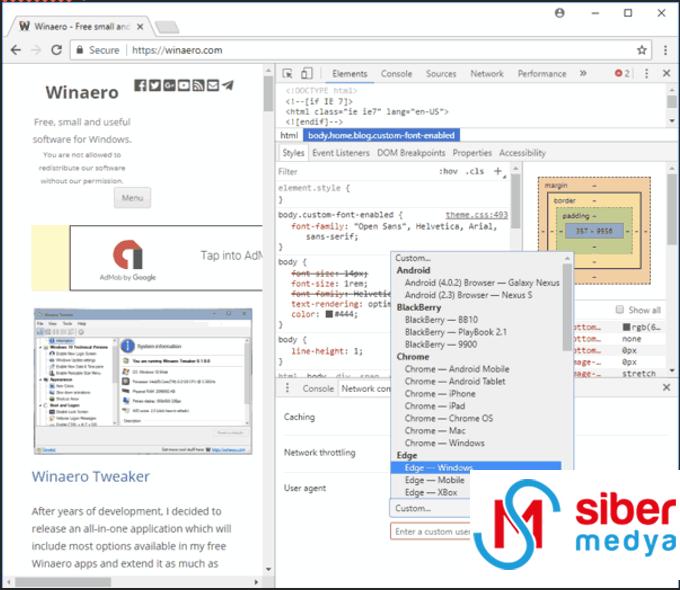Show more DevTools tabs chevron
This screenshot has height=590, width=680.
click(x=583, y=73)
